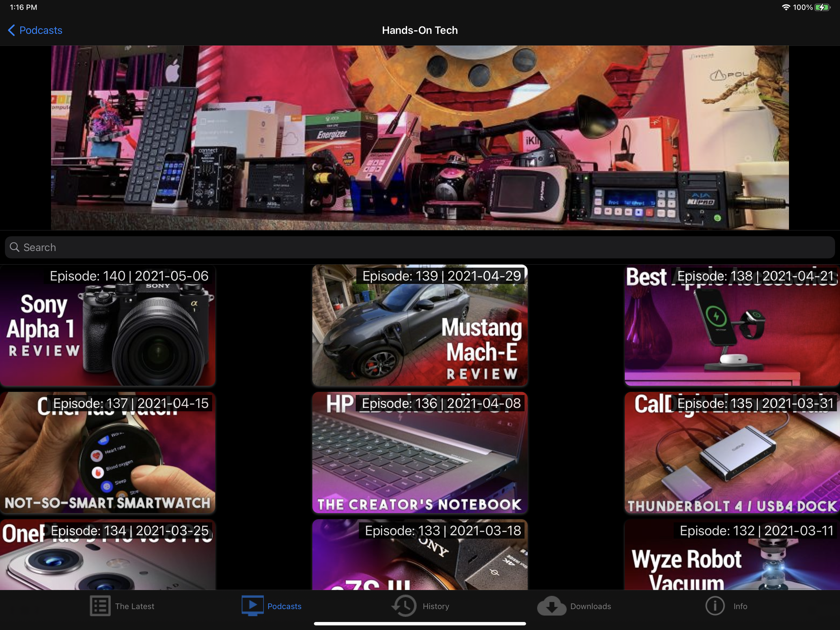
Task: Open Episode 140 Sony Alpha 1 Review
Action: pos(108,326)
